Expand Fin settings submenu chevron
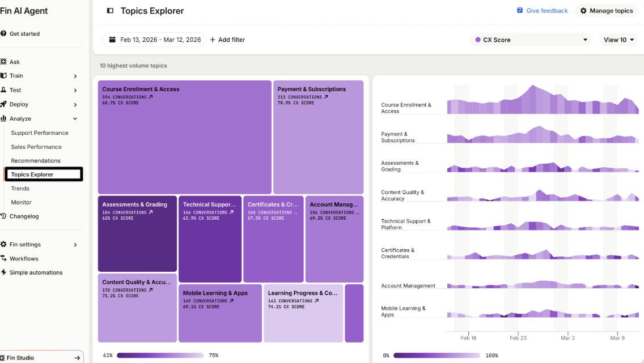The image size is (644, 363). pyautogui.click(x=75, y=245)
